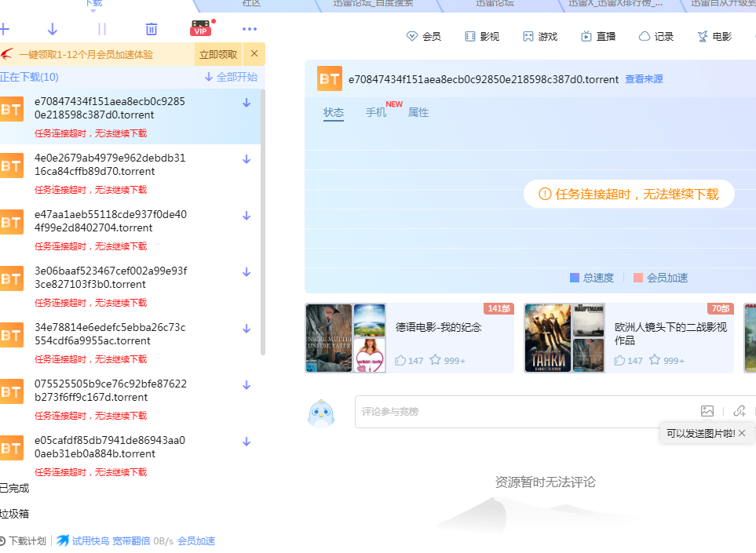Screen dimensions: 756x553
Task: Click the image attachment icon beside comment box
Action: pos(707,411)
